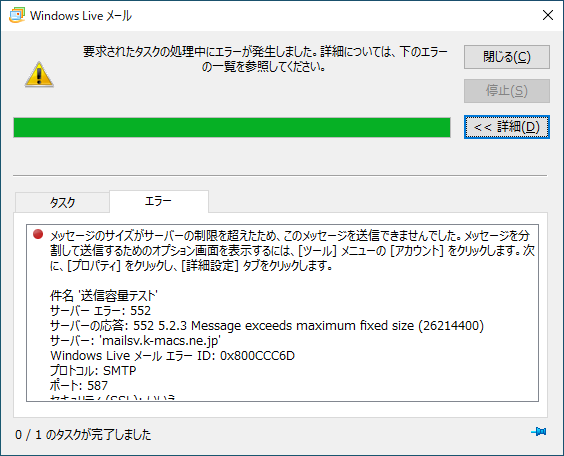Click the disabled 停止(S) button
This screenshot has height=456, width=564.
pyautogui.click(x=506, y=91)
